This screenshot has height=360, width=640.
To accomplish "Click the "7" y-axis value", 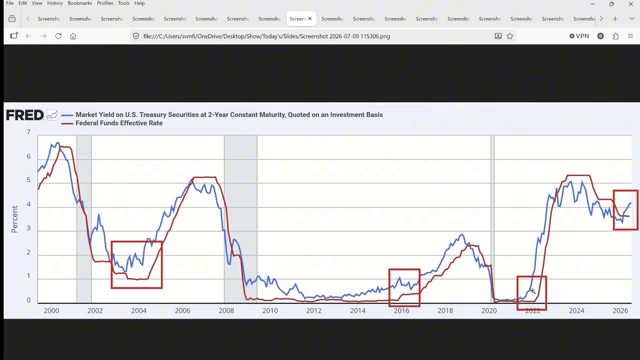I will [x=29, y=132].
